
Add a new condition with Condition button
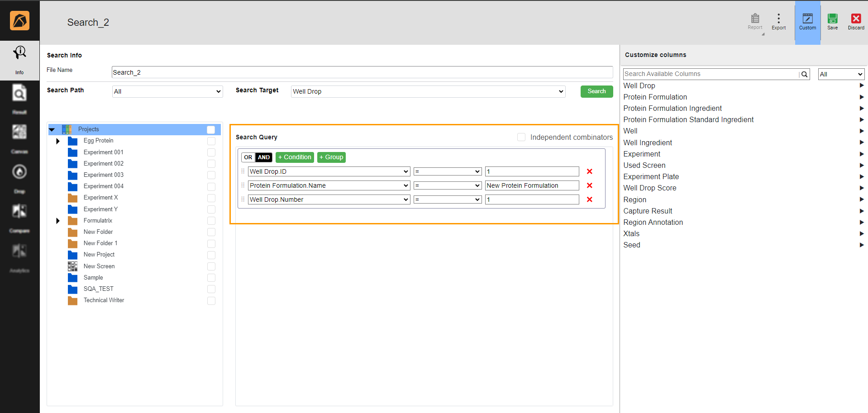pyautogui.click(x=295, y=157)
